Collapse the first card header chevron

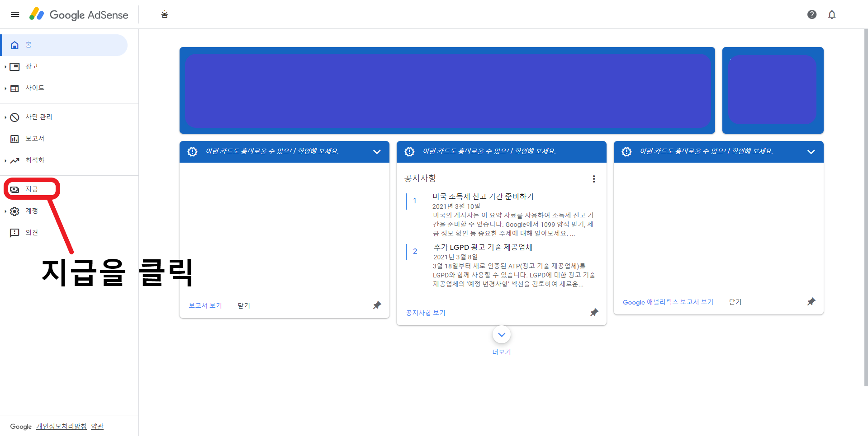pyautogui.click(x=377, y=152)
